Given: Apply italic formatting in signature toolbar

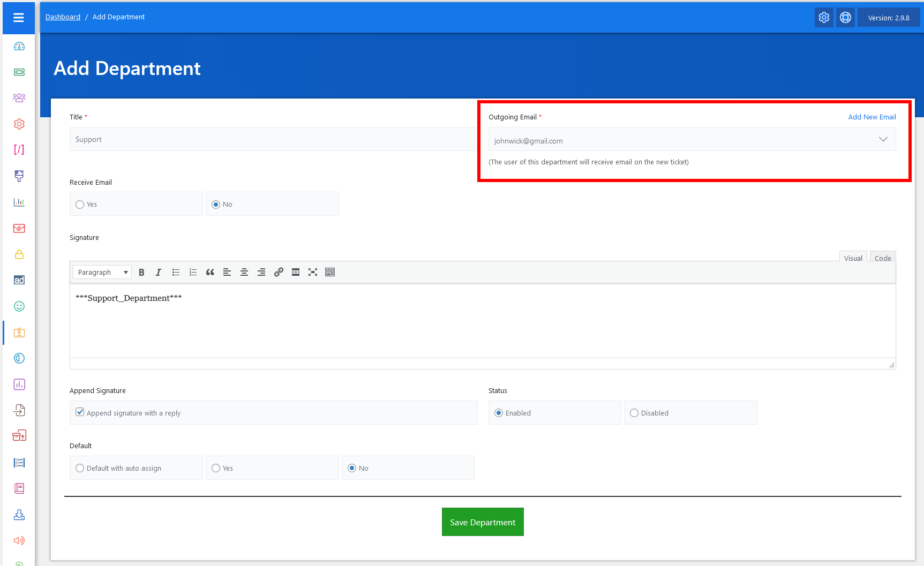Looking at the screenshot, I should click(159, 272).
